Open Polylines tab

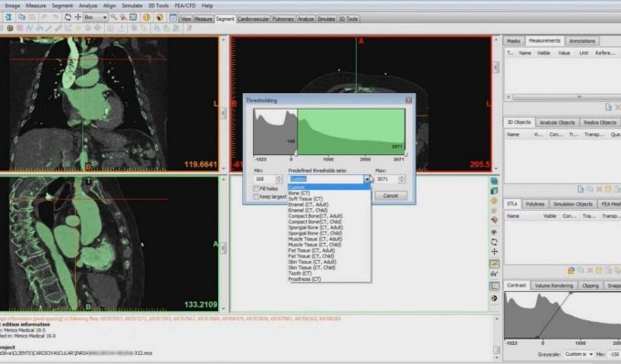(x=535, y=204)
